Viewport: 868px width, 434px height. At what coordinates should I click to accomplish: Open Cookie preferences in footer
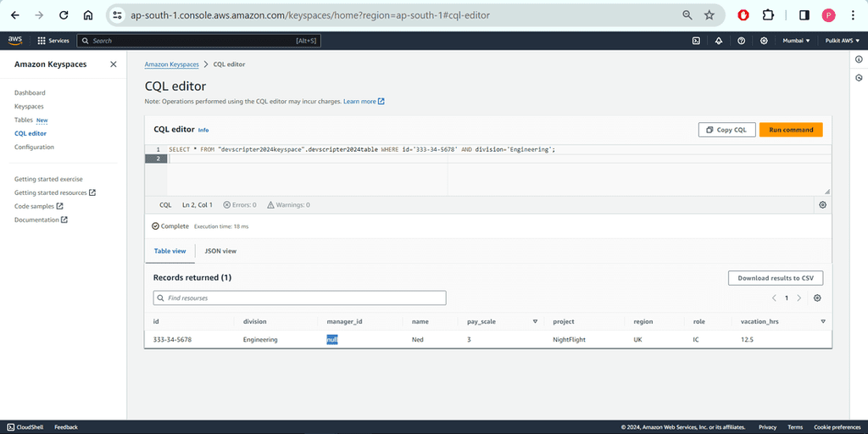coord(837,427)
